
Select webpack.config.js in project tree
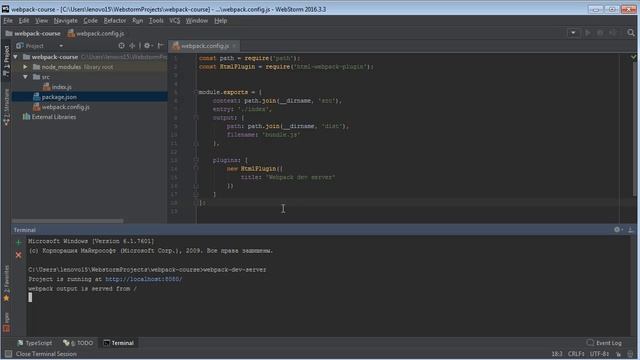pyautogui.click(x=61, y=107)
